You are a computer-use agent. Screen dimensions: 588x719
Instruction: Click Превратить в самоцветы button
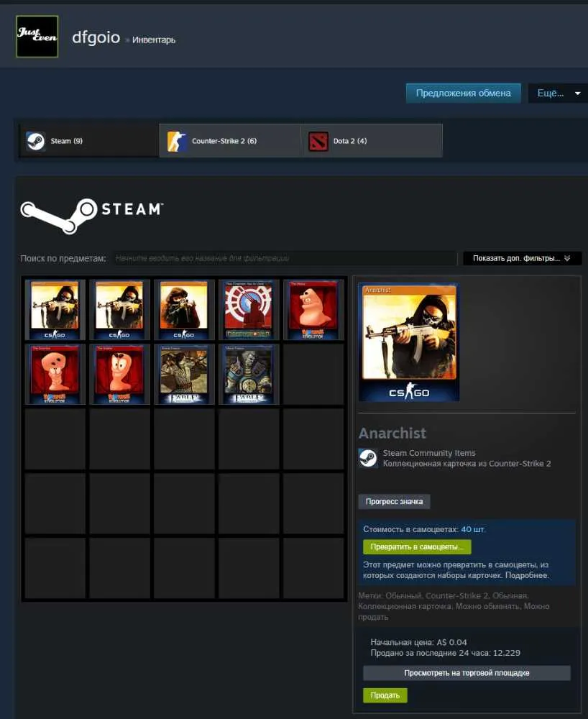click(x=417, y=546)
